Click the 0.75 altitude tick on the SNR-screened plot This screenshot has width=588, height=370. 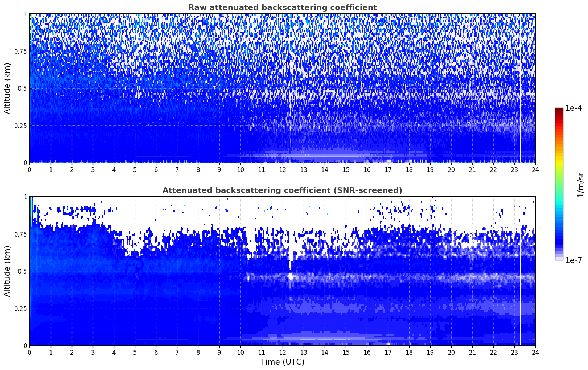pos(20,234)
